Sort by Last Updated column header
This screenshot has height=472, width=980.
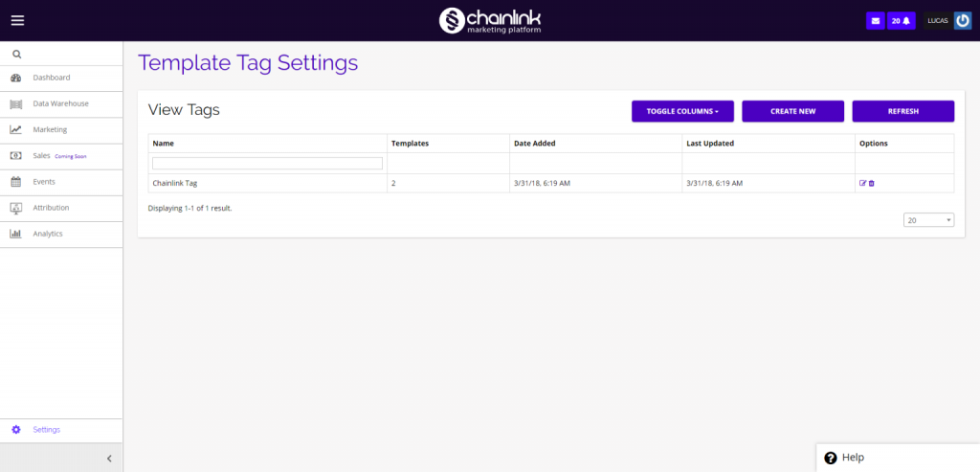[x=710, y=144]
